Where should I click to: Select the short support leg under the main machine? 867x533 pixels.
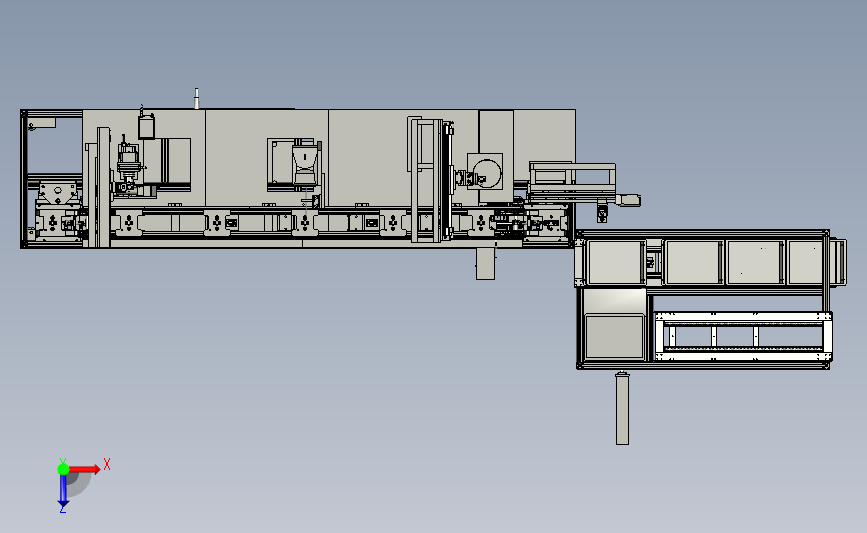(x=485, y=264)
